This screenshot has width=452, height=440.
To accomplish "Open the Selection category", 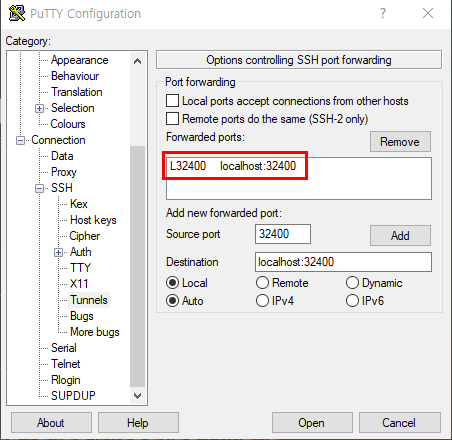I will pos(73,108).
